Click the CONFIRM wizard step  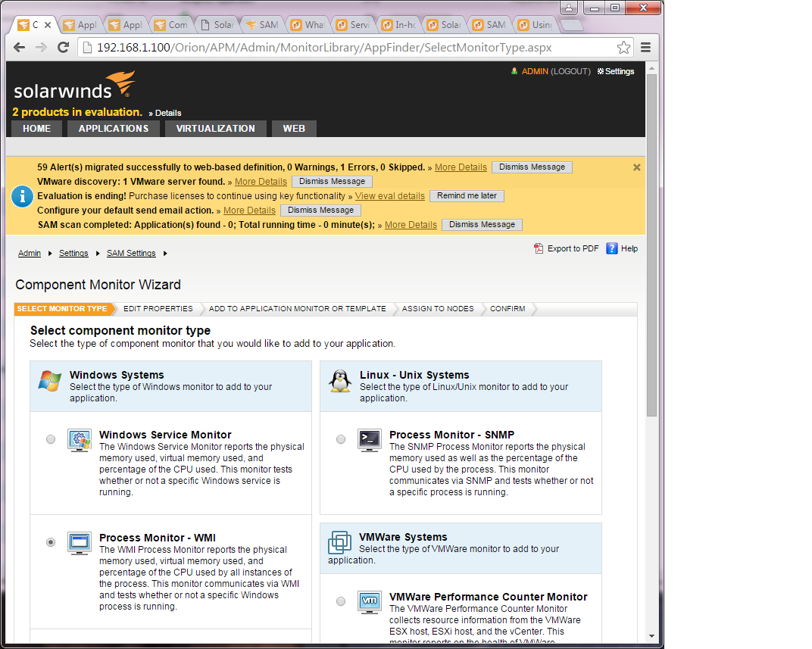507,309
